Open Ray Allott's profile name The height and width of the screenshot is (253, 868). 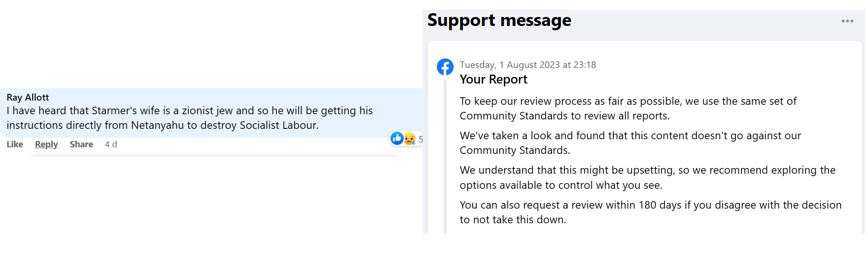pyautogui.click(x=28, y=97)
